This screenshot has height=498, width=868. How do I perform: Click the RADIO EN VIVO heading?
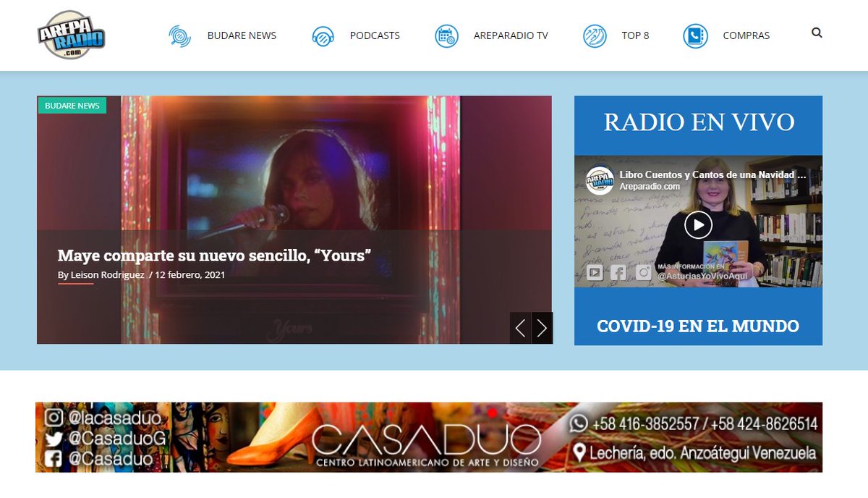(x=699, y=122)
